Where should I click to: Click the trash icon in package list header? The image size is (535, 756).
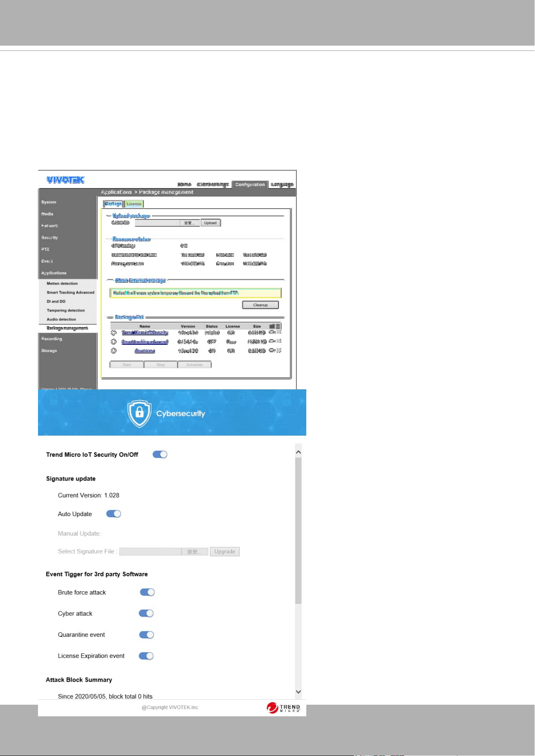point(278,326)
